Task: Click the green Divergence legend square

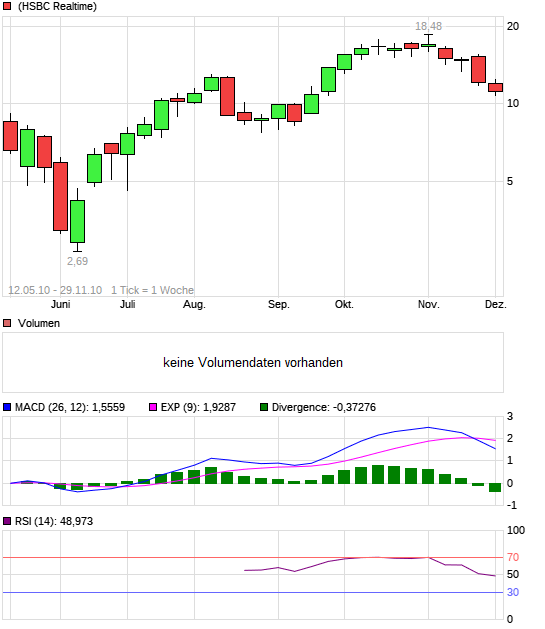Action: (264, 408)
